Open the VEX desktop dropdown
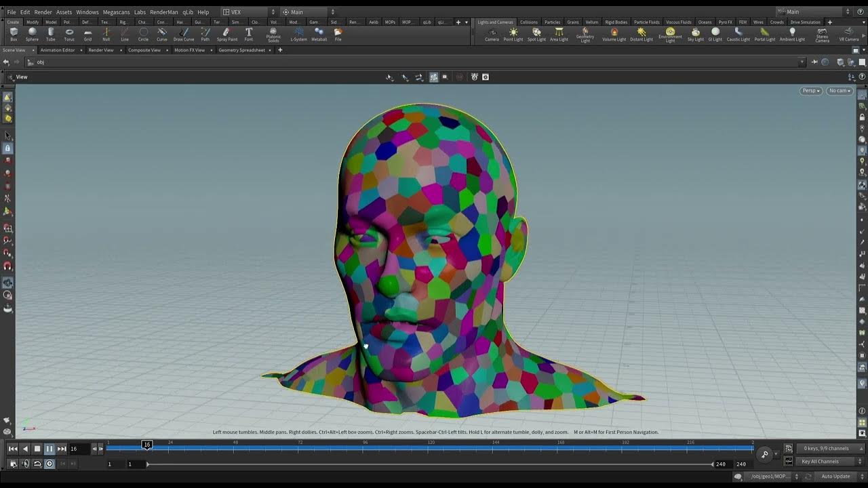 249,12
